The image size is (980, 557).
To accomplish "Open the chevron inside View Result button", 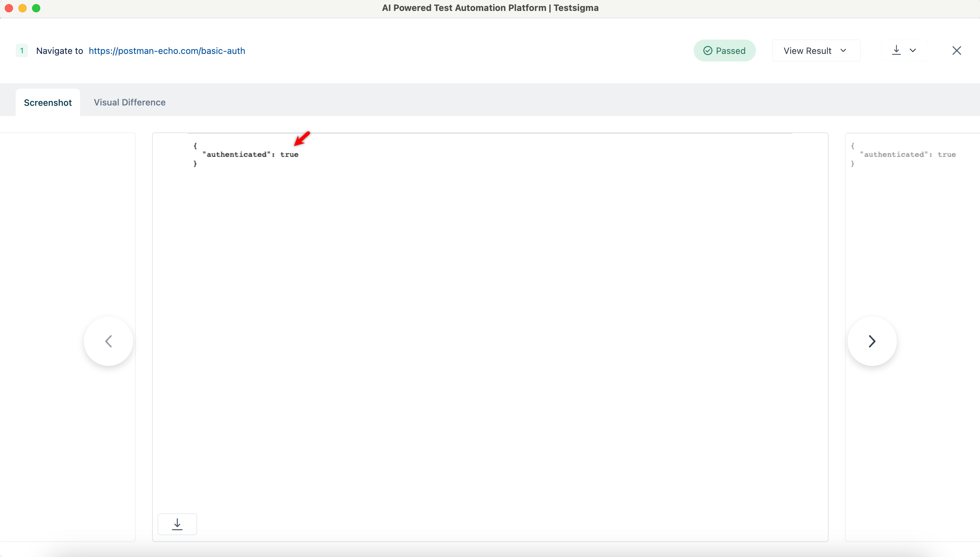I will (x=844, y=50).
